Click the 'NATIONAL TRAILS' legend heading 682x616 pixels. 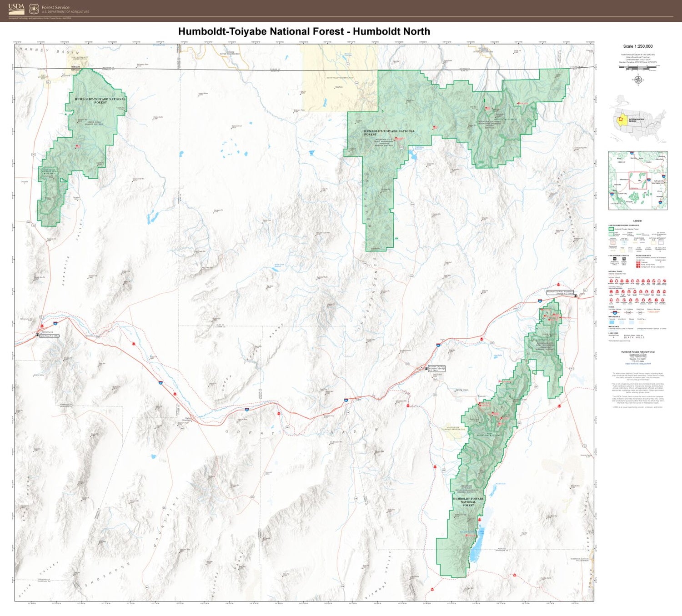(x=615, y=271)
